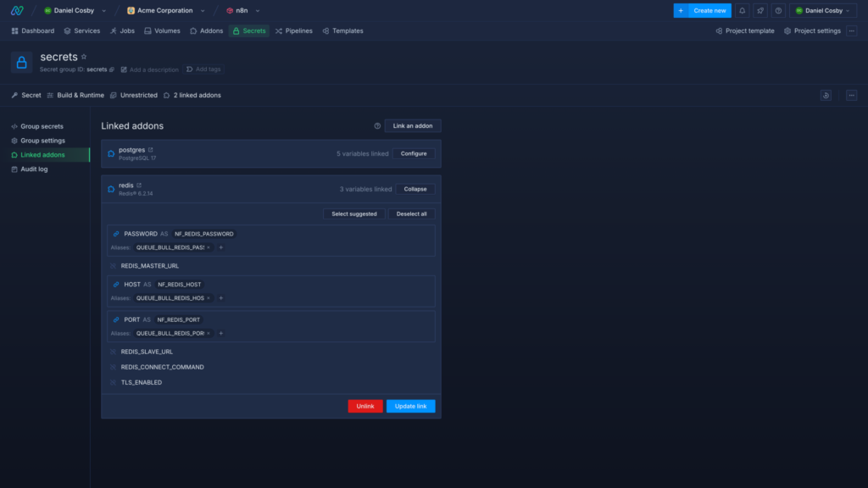This screenshot has width=868, height=488.
Task: Unlink the PORT variable via link icon
Action: point(116,319)
